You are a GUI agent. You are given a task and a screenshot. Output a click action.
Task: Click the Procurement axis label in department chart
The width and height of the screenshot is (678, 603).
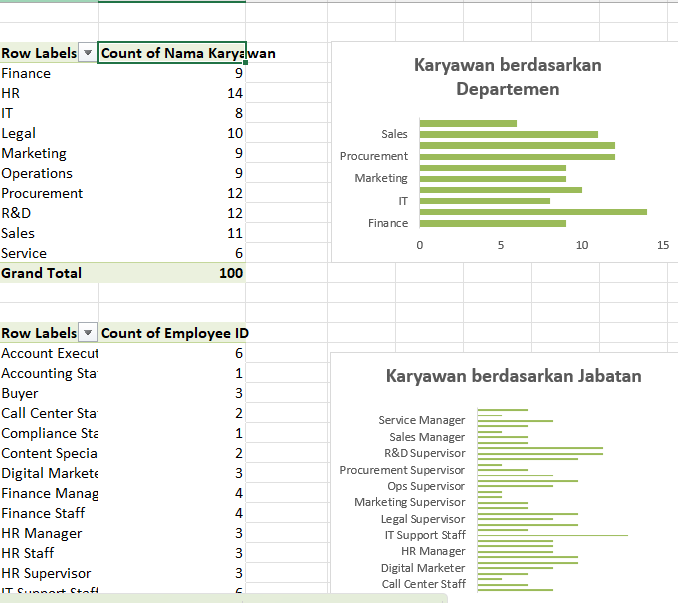tap(374, 156)
